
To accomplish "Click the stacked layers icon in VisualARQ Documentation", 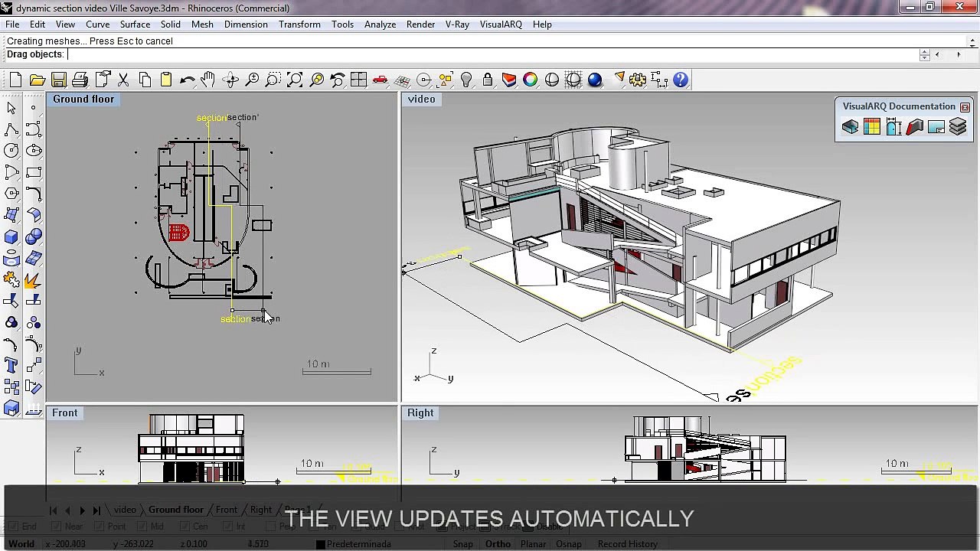I will pos(958,128).
